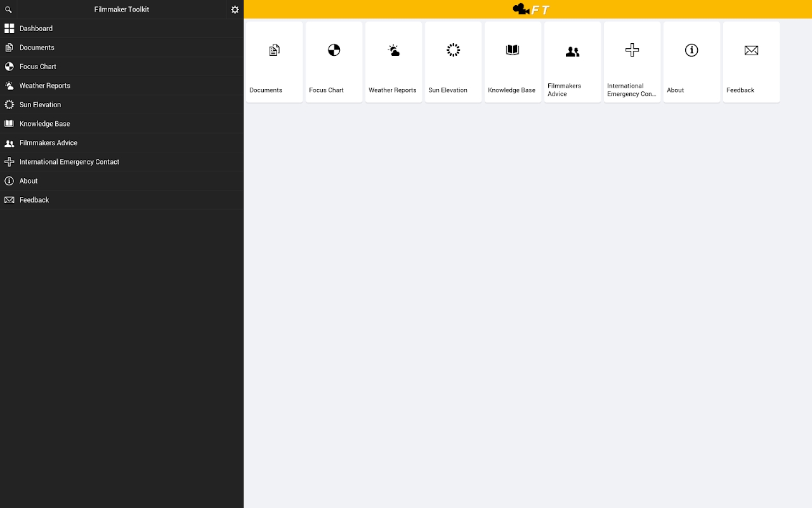Click the Documents page icon on dashboard card
Image resolution: width=812 pixels, height=508 pixels.
(x=274, y=50)
